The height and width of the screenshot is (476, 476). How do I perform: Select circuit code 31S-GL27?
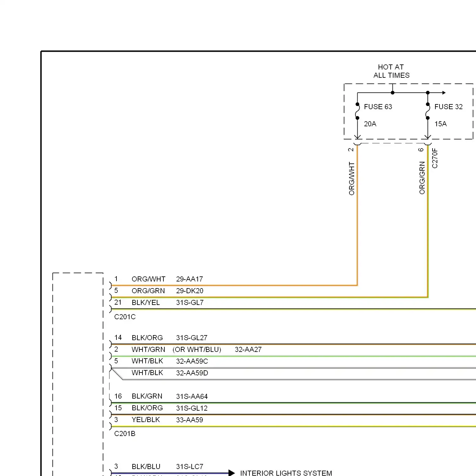pyautogui.click(x=192, y=338)
